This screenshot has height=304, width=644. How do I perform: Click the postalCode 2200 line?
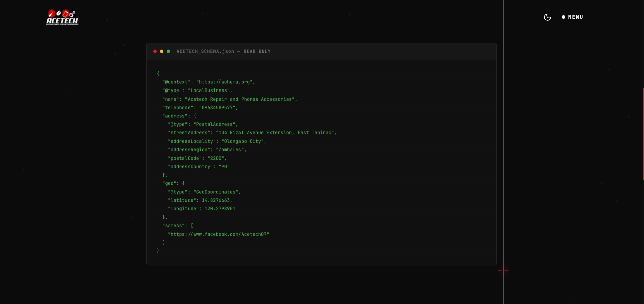(x=197, y=158)
